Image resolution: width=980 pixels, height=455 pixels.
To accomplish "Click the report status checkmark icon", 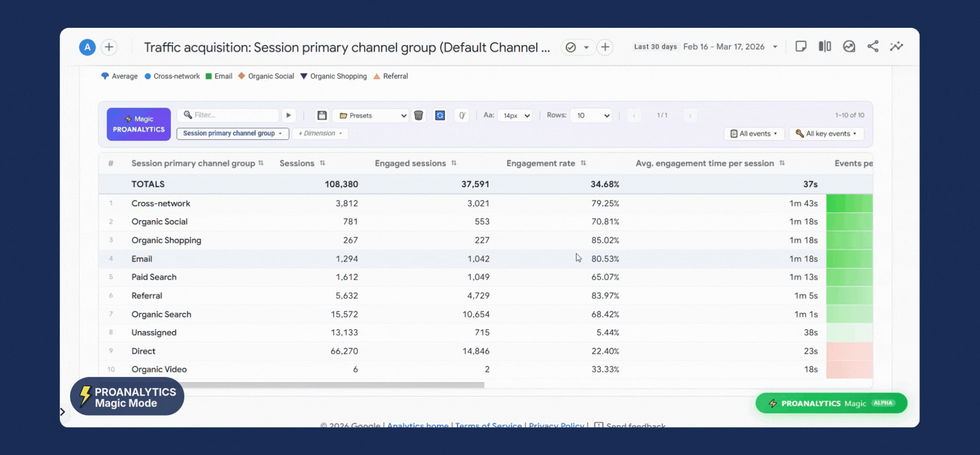I will coord(571,47).
